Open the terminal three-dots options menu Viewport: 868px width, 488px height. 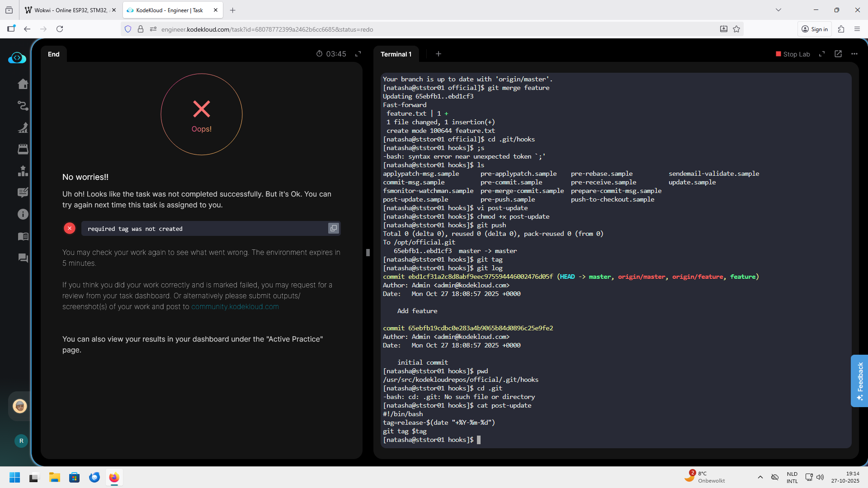coord(854,54)
